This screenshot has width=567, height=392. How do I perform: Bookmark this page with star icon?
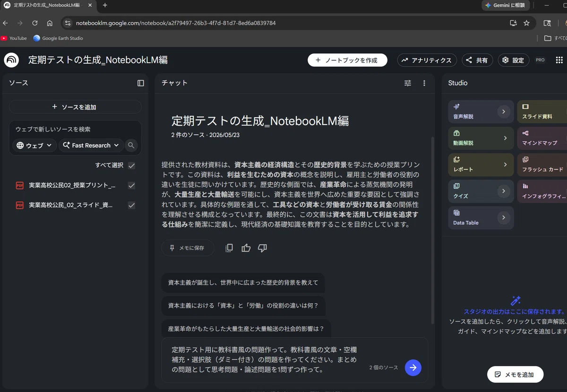[526, 23]
